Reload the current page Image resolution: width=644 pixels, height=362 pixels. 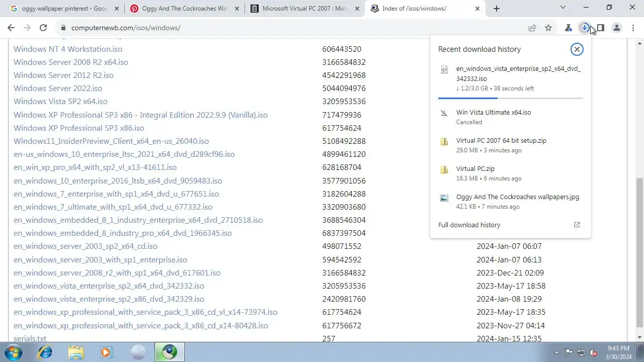43,28
